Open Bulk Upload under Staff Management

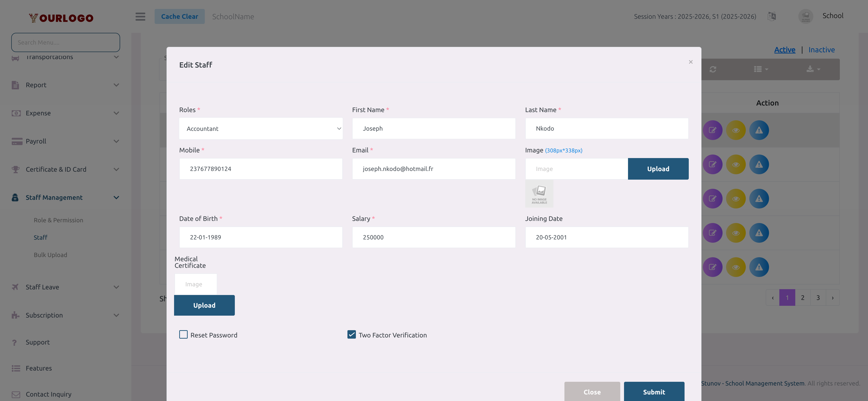[50, 255]
